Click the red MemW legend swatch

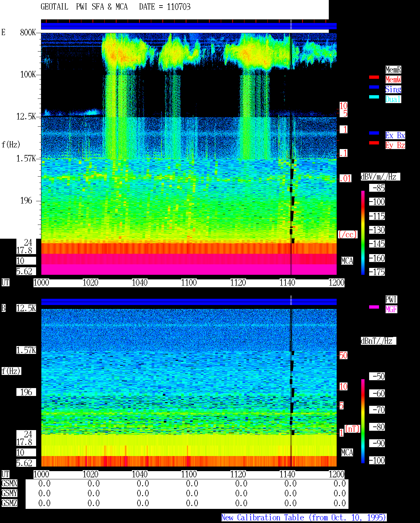click(374, 77)
